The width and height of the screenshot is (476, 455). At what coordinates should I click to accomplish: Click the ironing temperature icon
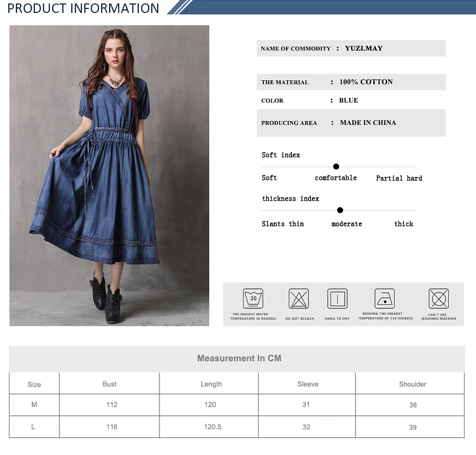click(x=385, y=298)
